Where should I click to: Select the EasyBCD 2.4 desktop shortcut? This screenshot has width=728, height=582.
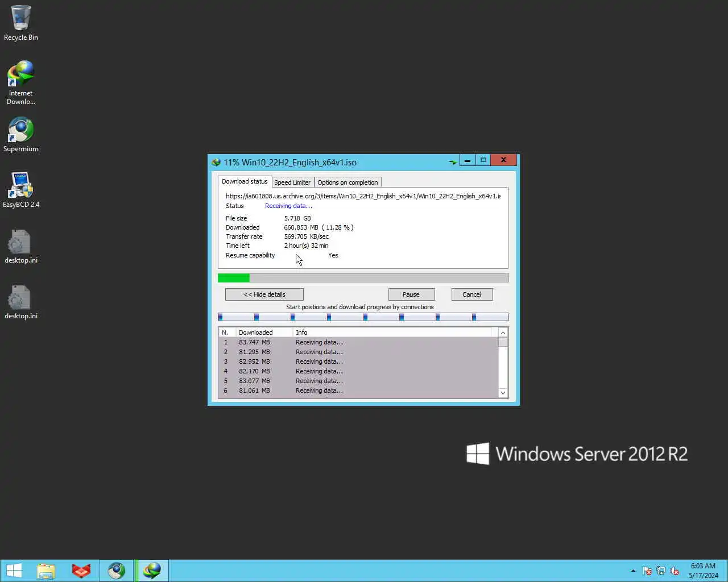pyautogui.click(x=21, y=190)
